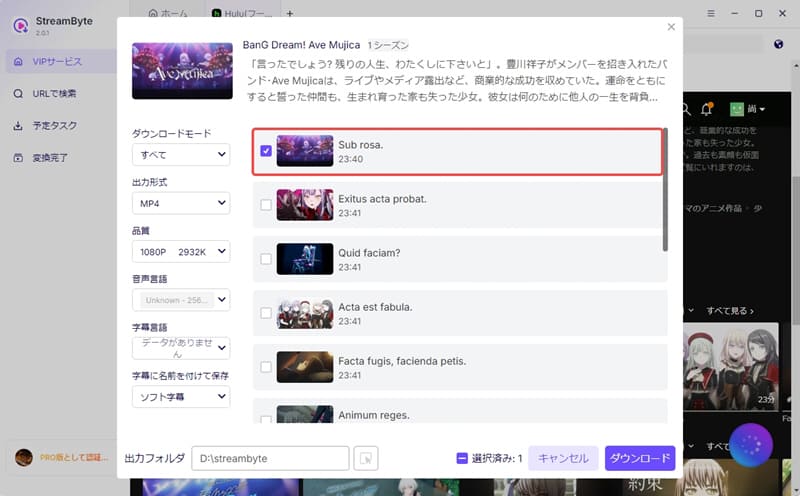Click the globe icon in the address bar
The image size is (800, 496).
click(x=778, y=44)
